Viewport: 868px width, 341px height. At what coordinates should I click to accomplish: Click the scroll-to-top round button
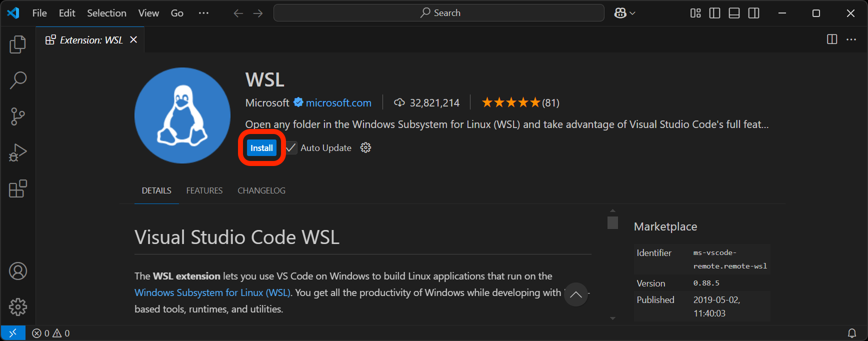pyautogui.click(x=576, y=294)
